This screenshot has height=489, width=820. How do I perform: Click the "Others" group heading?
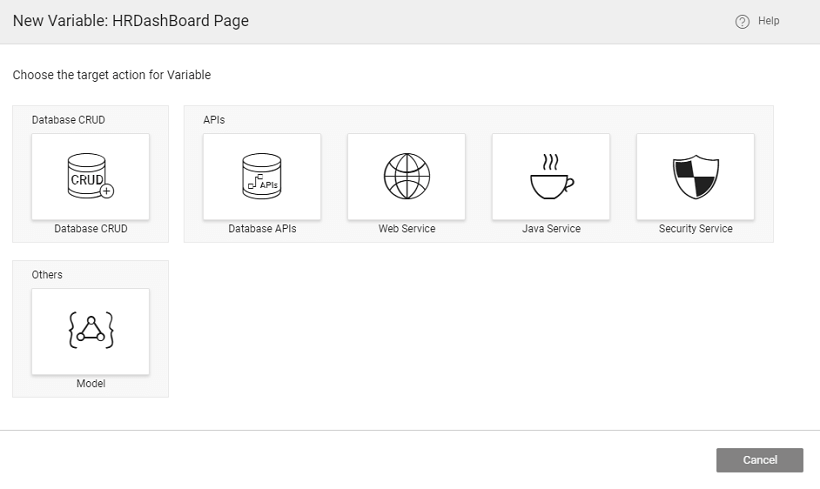(47, 274)
